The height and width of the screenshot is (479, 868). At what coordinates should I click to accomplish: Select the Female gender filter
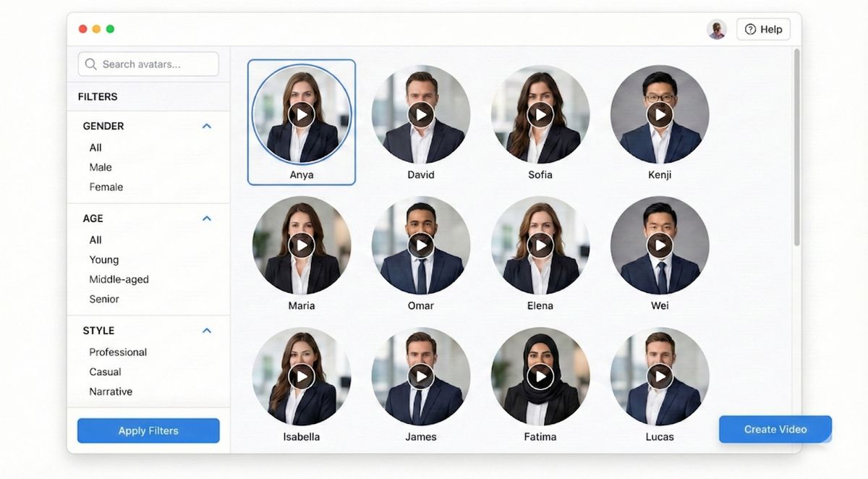pyautogui.click(x=106, y=187)
